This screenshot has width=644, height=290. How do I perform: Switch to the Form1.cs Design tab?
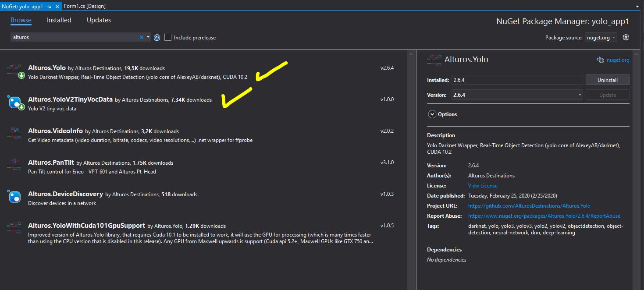coord(85,6)
